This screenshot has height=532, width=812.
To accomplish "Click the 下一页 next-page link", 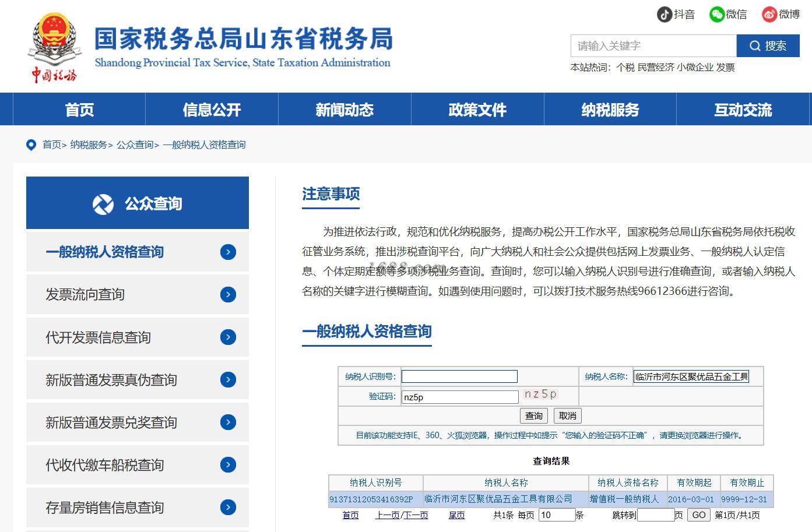I will pos(415,515).
